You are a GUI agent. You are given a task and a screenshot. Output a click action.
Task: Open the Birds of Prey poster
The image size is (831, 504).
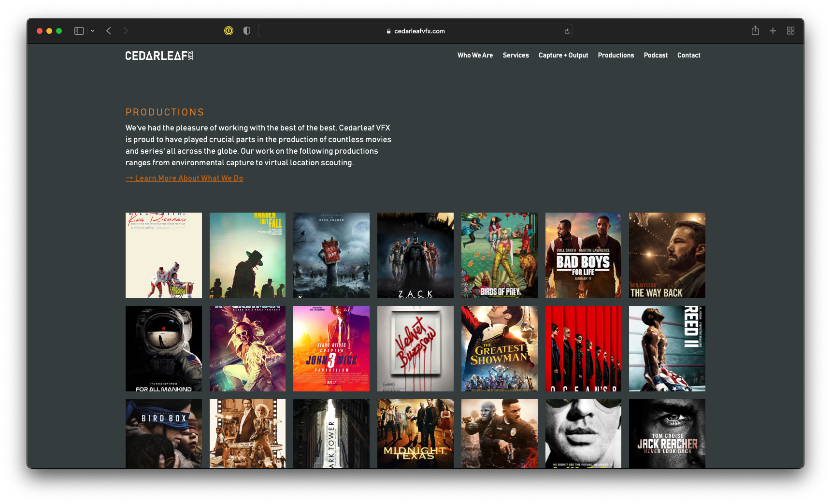pos(500,255)
